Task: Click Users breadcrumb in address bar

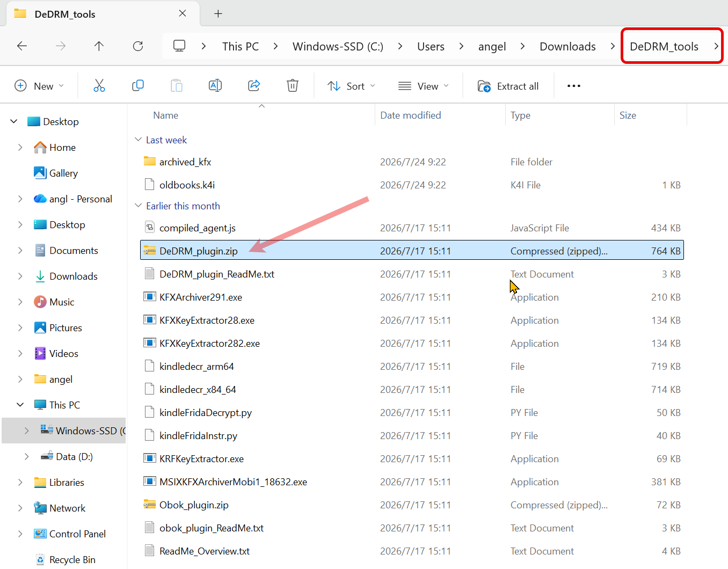Action: tap(431, 47)
